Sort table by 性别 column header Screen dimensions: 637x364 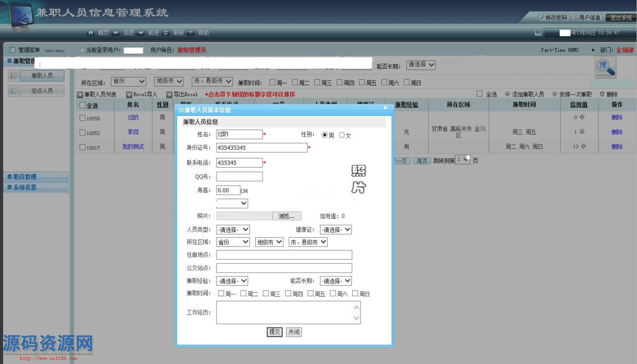tap(162, 105)
